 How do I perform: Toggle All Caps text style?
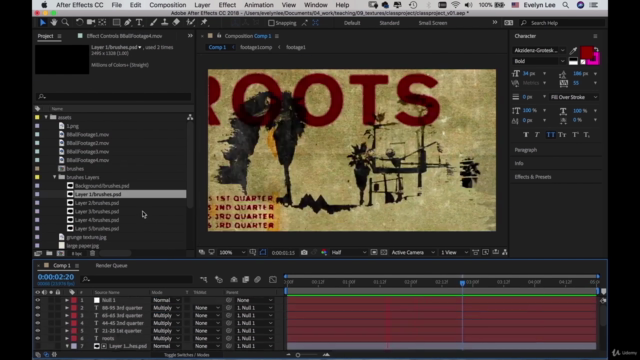(551, 135)
